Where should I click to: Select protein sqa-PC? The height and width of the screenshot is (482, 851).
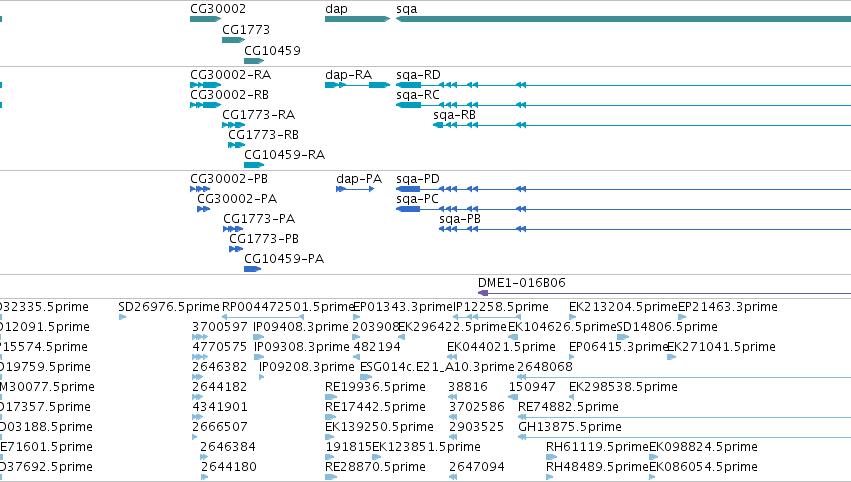coord(624,209)
